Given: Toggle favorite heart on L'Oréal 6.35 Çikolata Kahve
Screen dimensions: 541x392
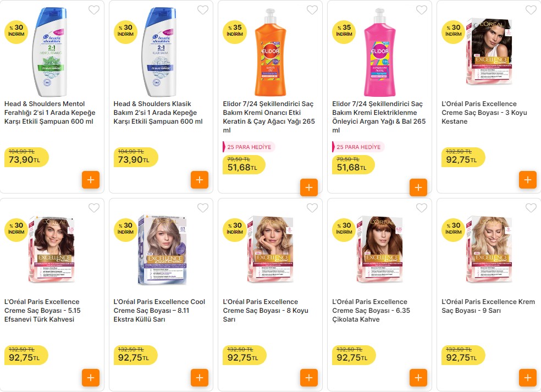Looking at the screenshot, I should tap(422, 208).
